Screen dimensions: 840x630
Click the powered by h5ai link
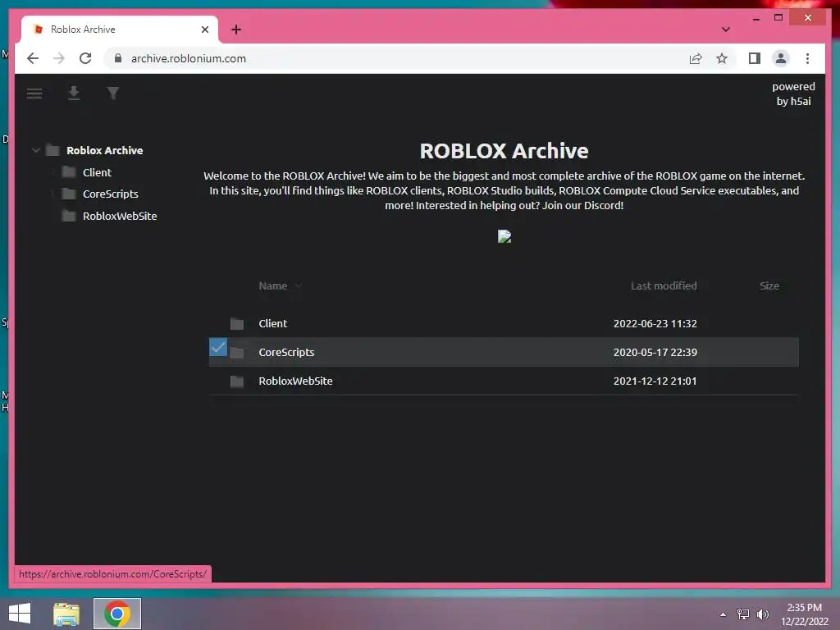793,94
